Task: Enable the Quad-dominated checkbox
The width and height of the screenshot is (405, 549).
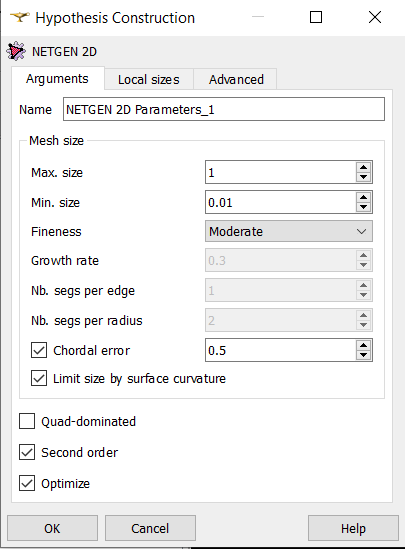Action: 27,421
